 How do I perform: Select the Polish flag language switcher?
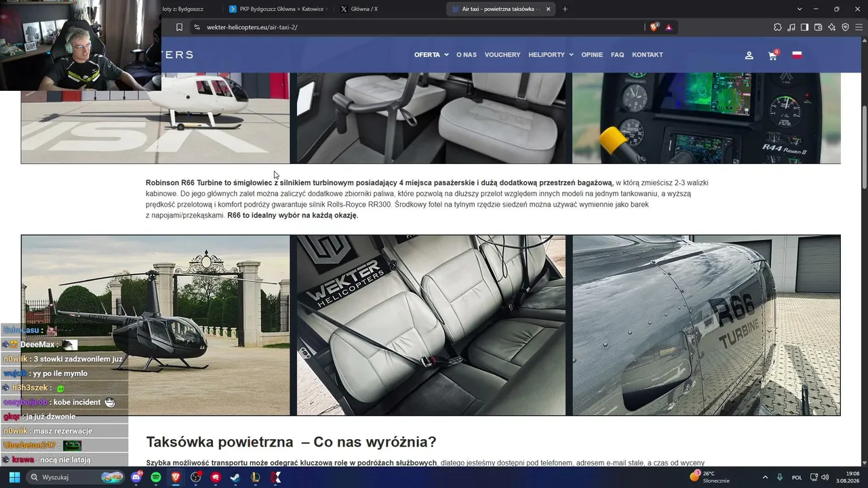[x=797, y=55]
